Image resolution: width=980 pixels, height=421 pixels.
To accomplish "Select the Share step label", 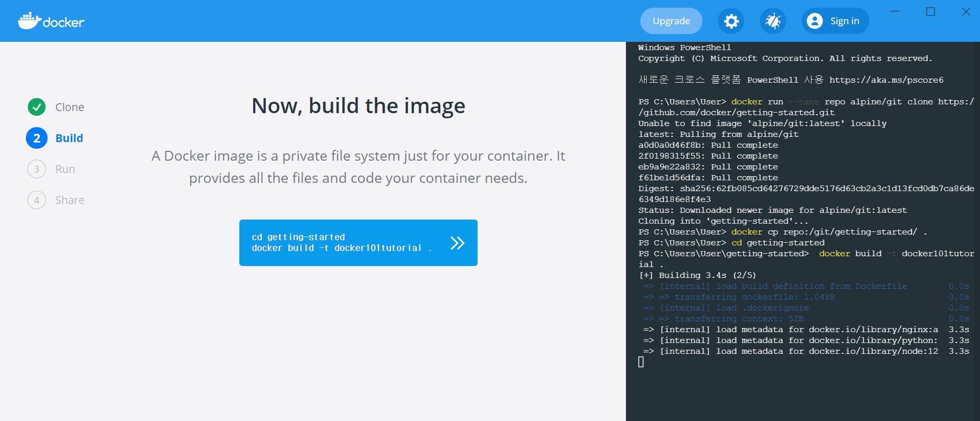I will [x=70, y=200].
